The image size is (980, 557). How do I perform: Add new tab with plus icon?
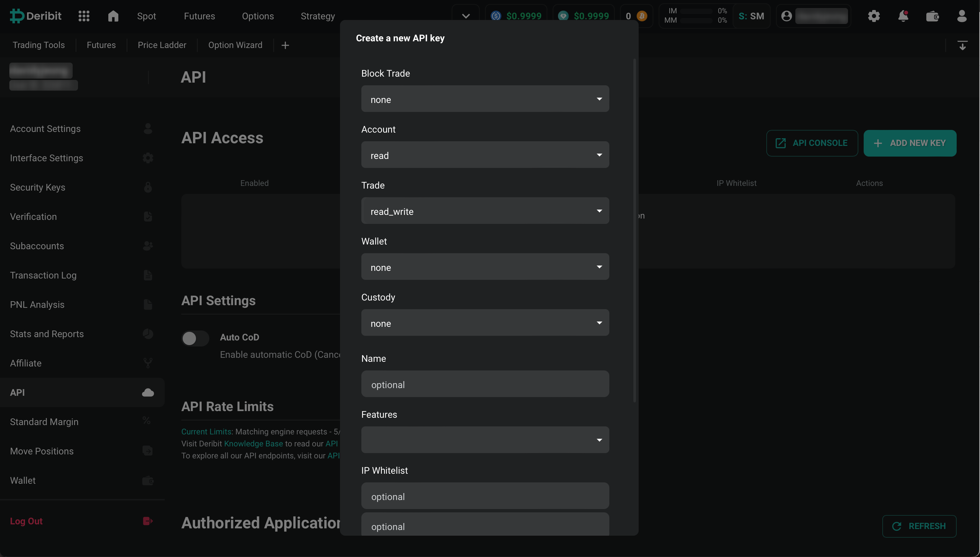[x=285, y=45]
